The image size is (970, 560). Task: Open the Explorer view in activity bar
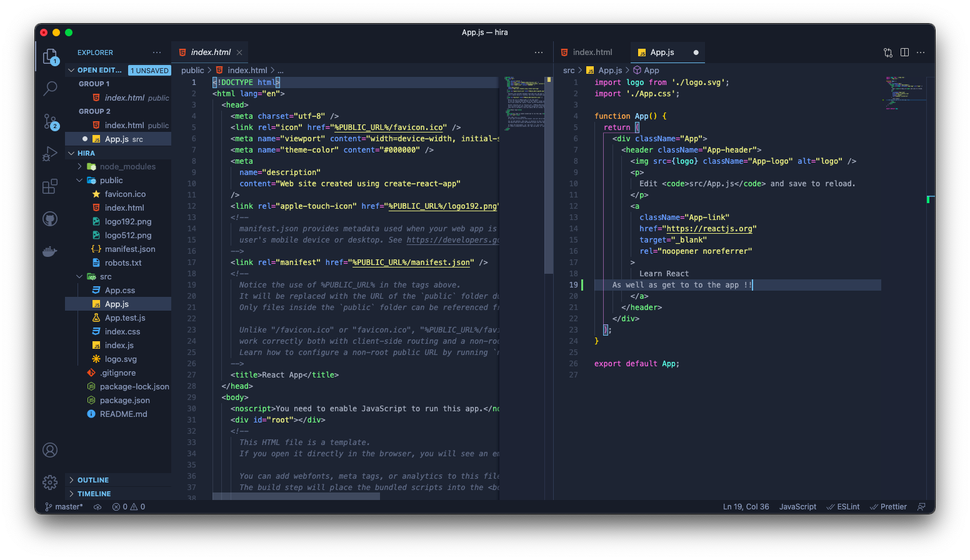coord(50,57)
